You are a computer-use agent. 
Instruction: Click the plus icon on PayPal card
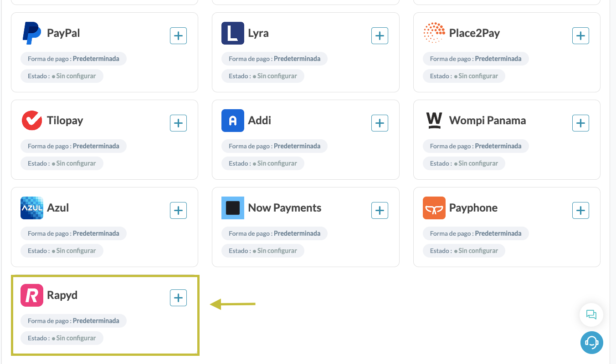coord(178,35)
